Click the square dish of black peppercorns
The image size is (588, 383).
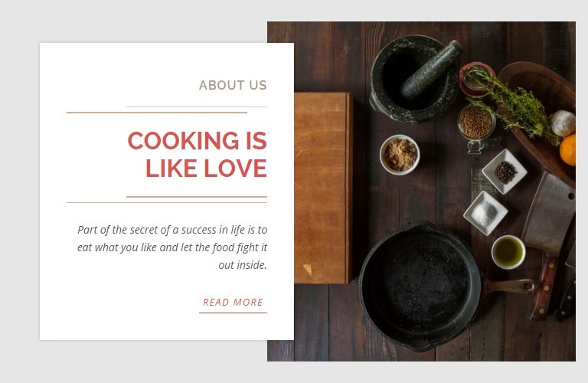tap(505, 172)
